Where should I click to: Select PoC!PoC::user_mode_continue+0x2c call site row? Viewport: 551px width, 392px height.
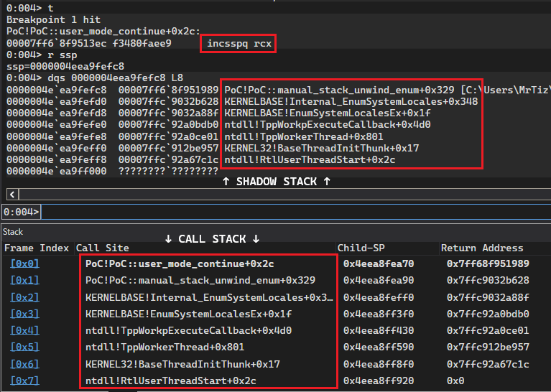tap(180, 263)
